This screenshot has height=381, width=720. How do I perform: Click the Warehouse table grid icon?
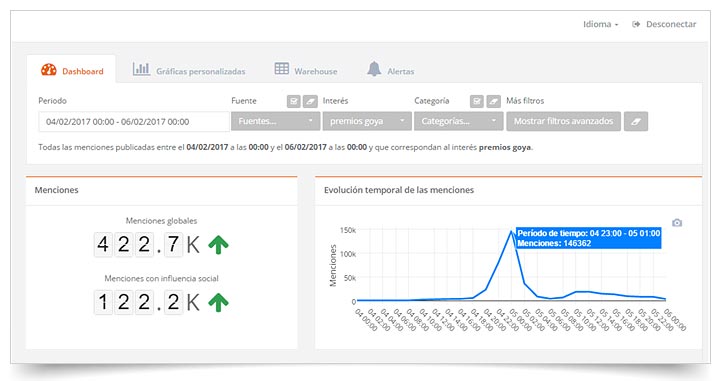coord(281,68)
